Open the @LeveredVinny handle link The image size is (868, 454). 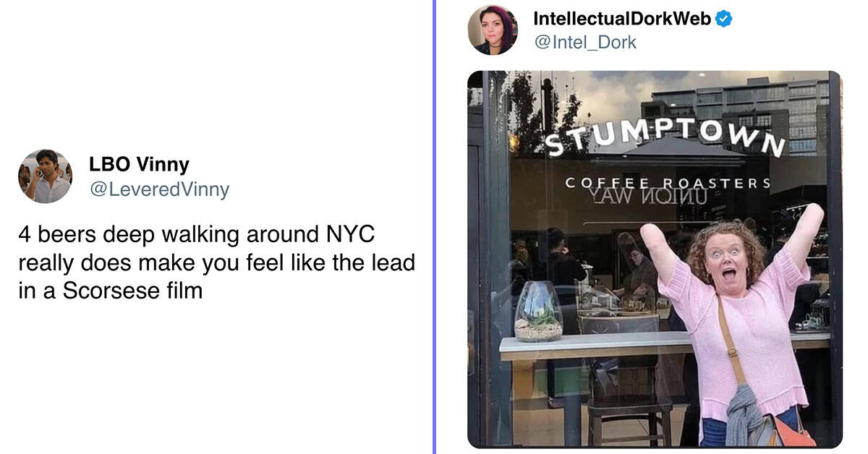[x=159, y=189]
